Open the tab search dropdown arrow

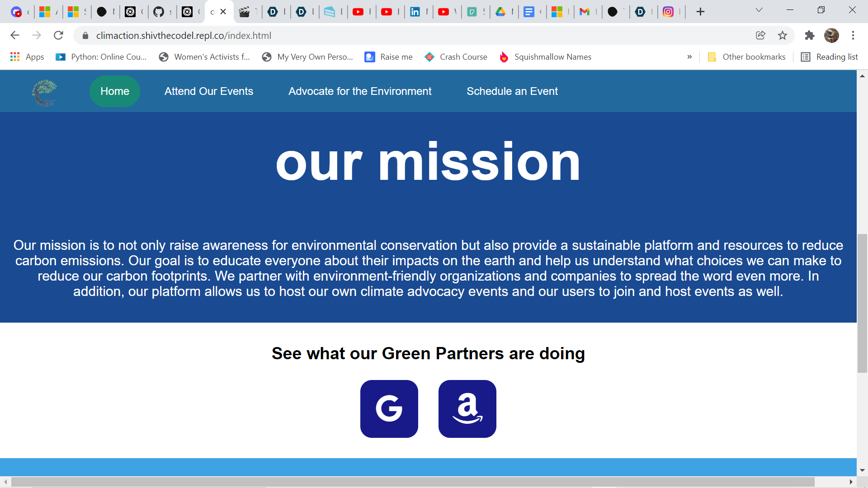[759, 10]
